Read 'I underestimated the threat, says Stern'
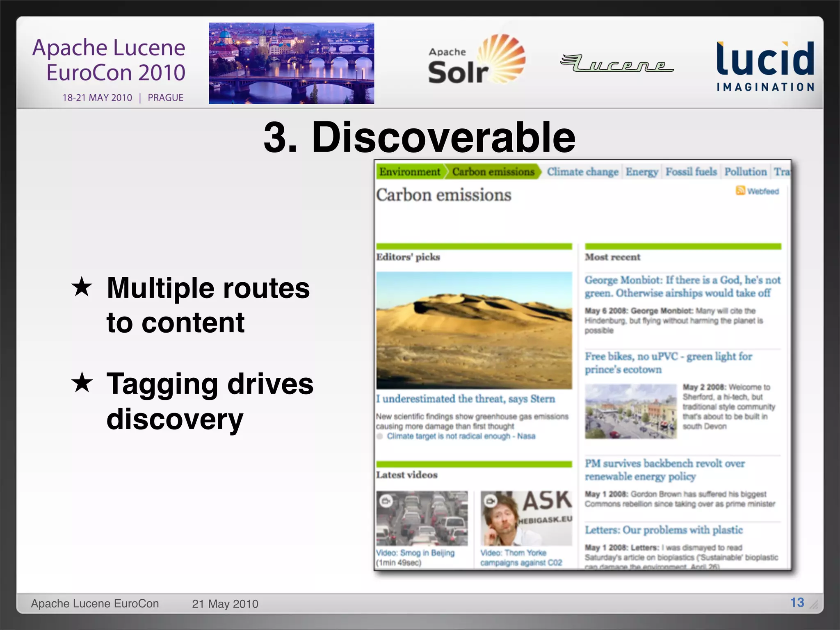Viewport: 840px width, 630px height. click(x=466, y=399)
